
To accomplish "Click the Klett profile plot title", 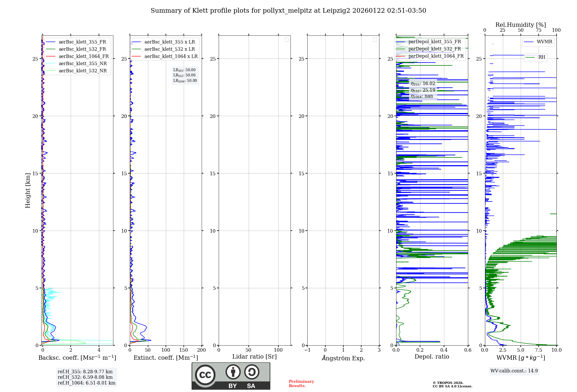I will point(288,11).
